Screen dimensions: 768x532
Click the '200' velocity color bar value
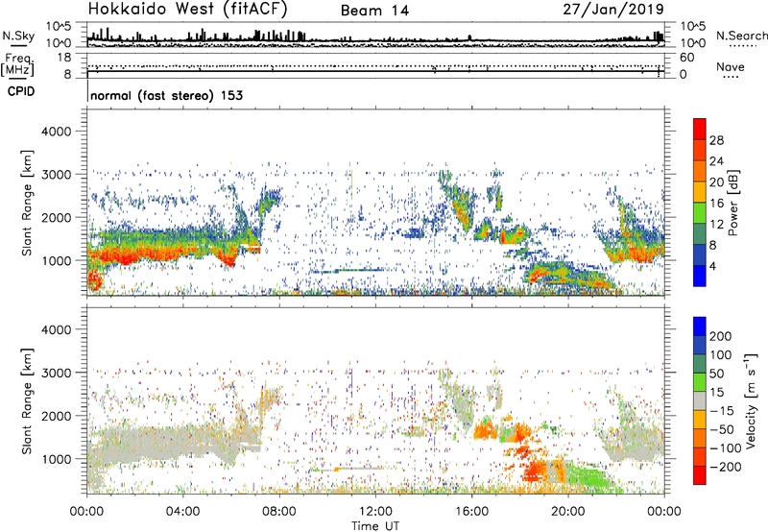pos(721,336)
